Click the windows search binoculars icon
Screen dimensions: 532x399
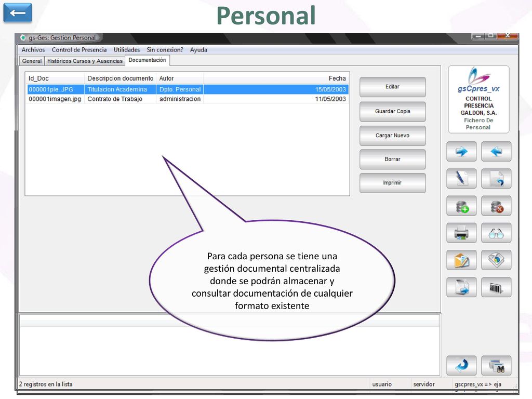coord(496,365)
